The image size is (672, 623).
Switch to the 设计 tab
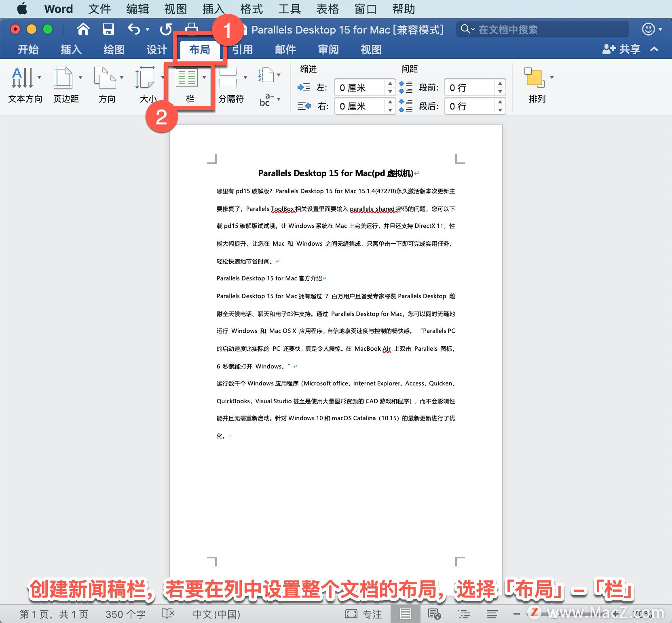coord(156,50)
